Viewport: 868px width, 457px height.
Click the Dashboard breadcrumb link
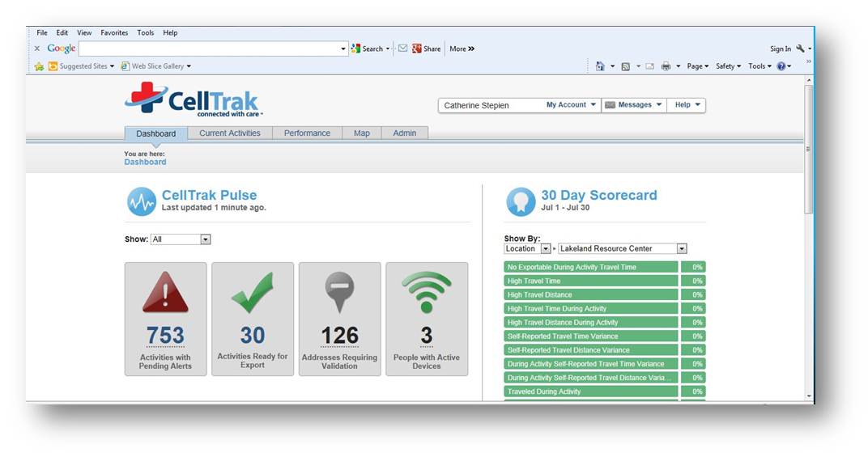point(145,162)
